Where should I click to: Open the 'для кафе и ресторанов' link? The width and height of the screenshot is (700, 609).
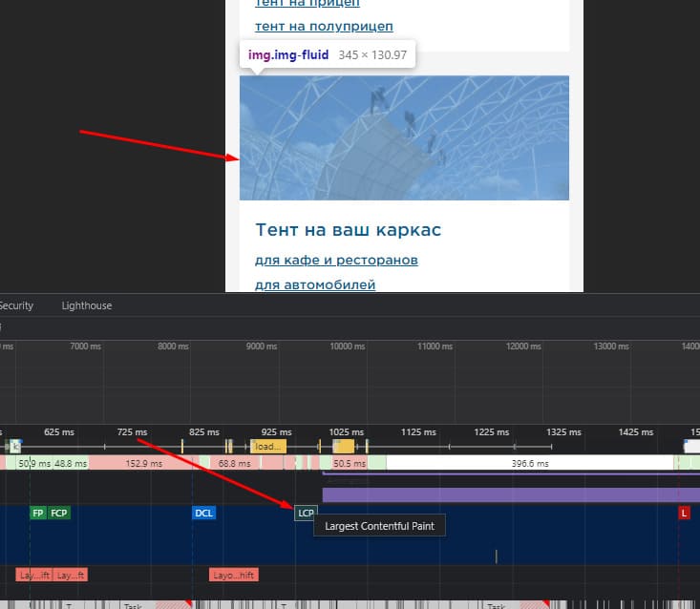pyautogui.click(x=336, y=260)
